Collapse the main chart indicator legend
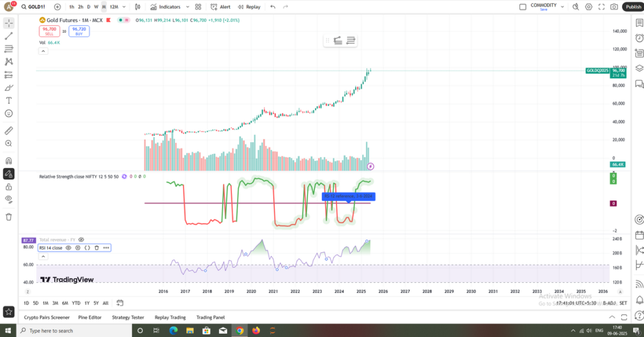644x337 pixels. pos(43,52)
